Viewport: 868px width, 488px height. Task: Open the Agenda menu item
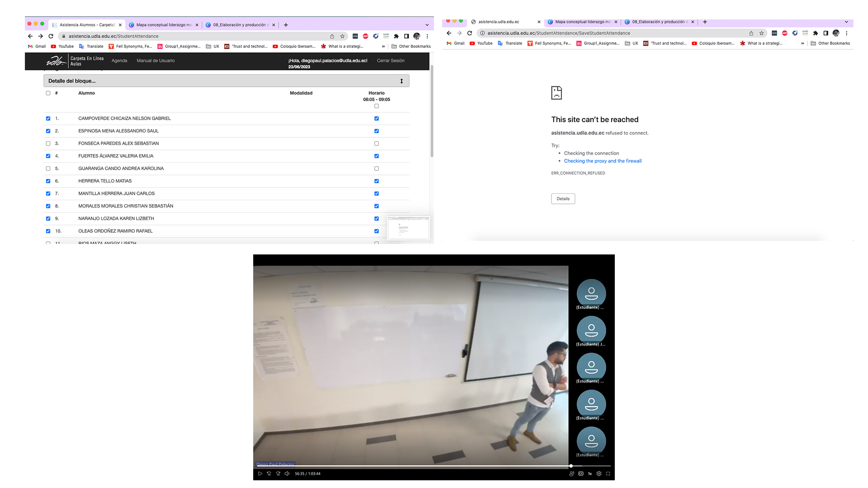pos(119,61)
